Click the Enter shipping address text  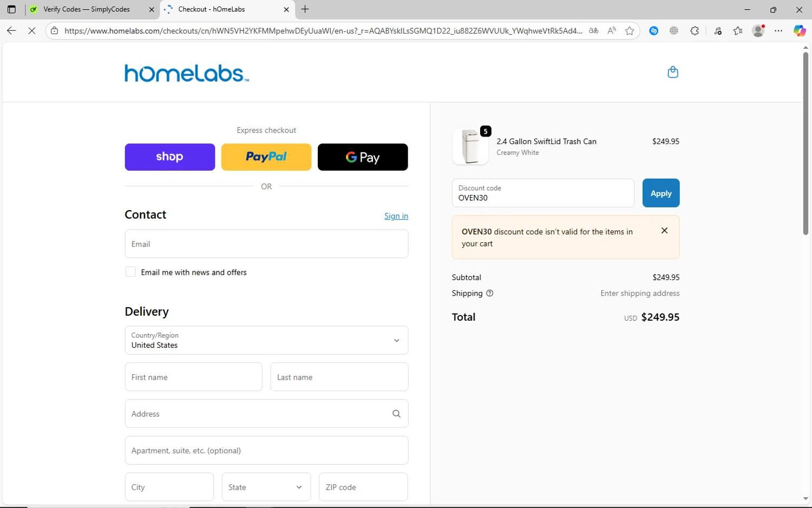(640, 293)
